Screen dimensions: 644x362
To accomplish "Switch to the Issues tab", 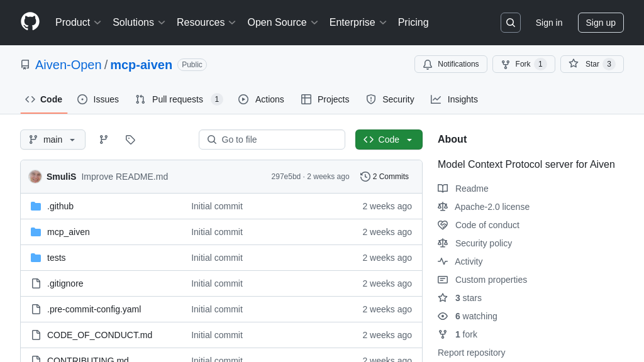I will 98,99.
